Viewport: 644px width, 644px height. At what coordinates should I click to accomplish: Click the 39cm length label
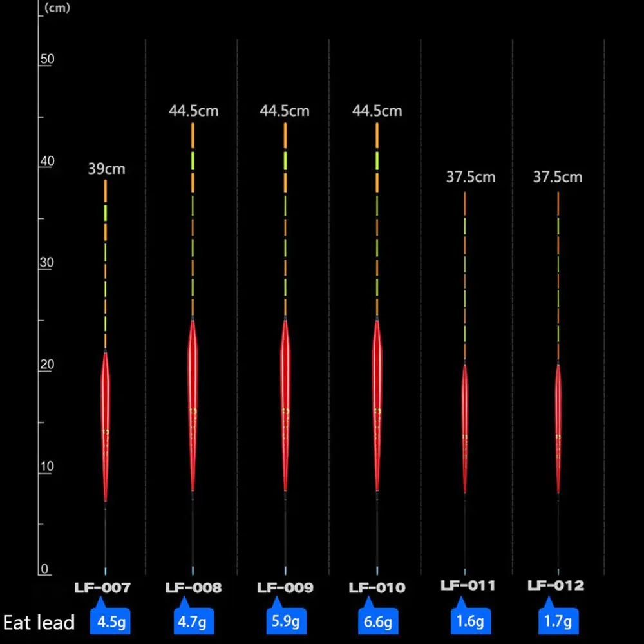coord(106,169)
